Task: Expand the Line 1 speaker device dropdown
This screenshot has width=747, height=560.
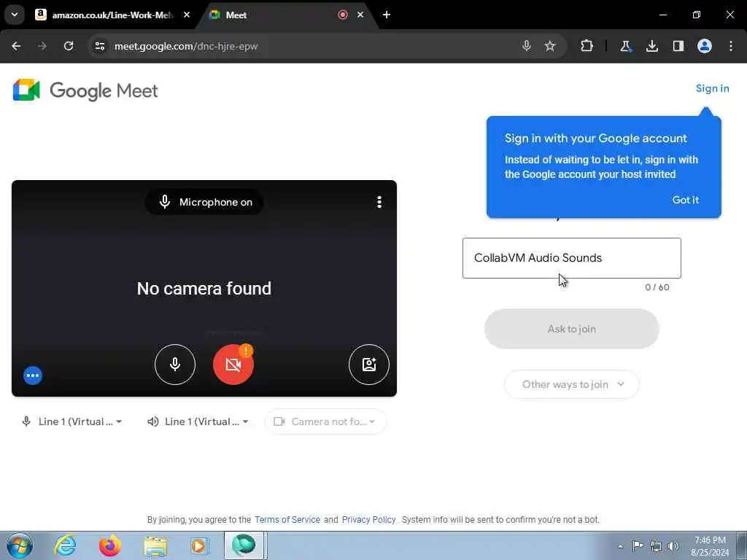Action: click(198, 421)
